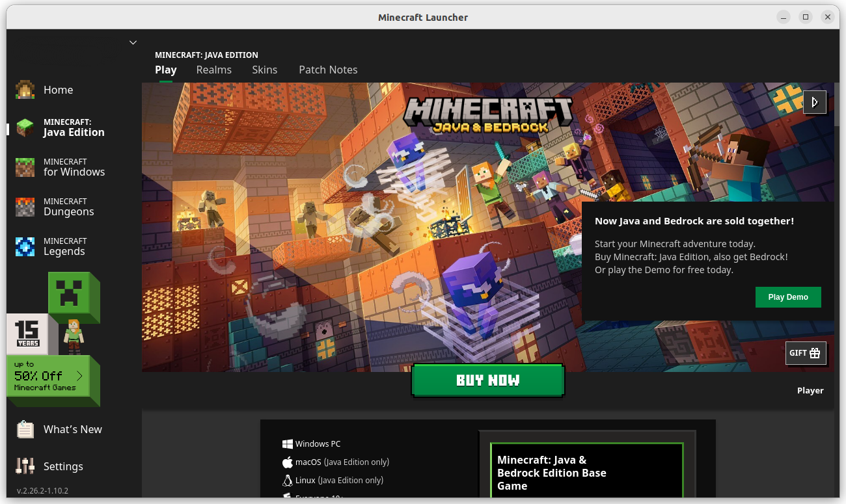846x504 pixels.
Task: Click the vertical scrollbar thumb
Action: (837, 104)
